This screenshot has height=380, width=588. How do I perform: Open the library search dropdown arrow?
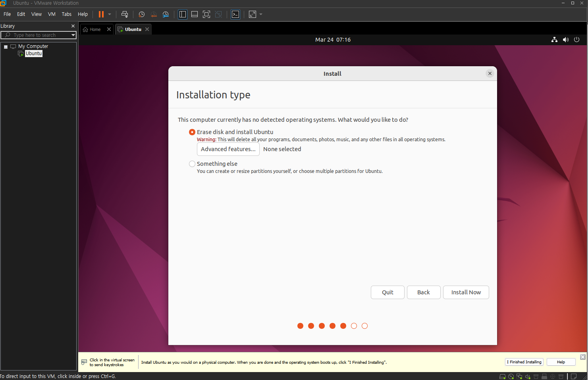pos(73,35)
